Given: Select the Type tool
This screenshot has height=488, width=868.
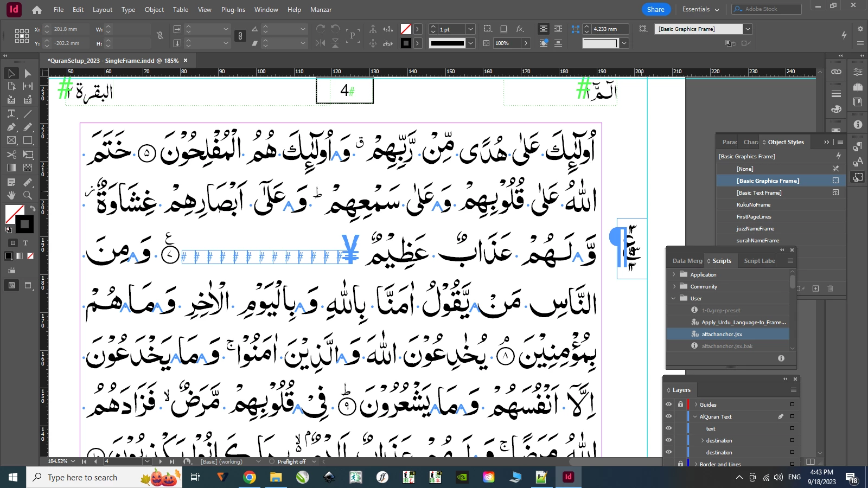Looking at the screenshot, I should 11,113.
